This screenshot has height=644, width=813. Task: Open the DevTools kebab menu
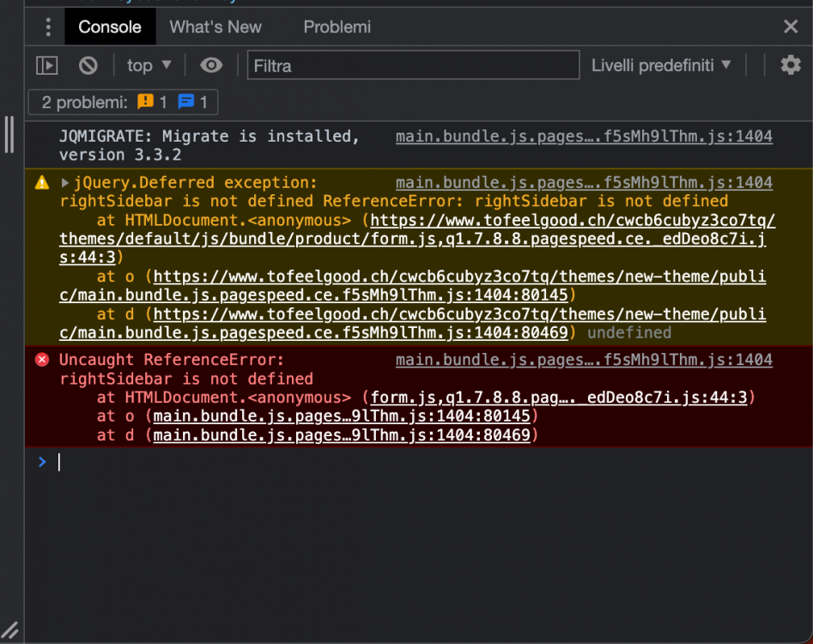tap(48, 27)
